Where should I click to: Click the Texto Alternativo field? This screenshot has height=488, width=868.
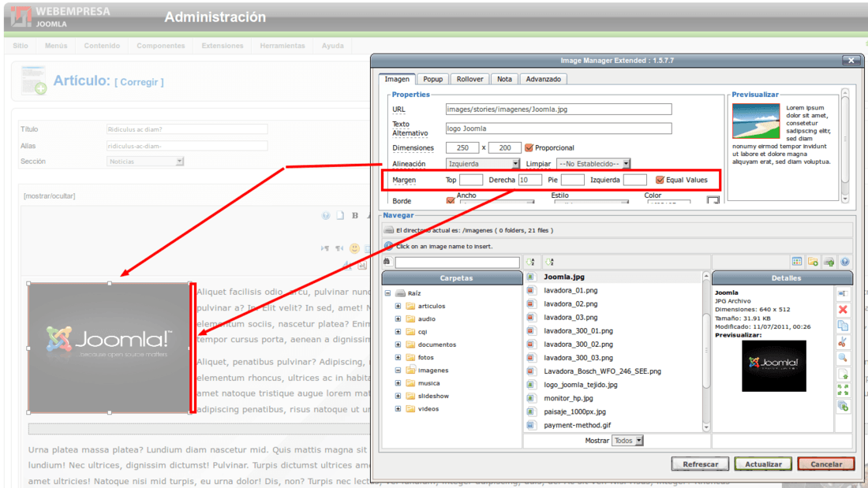pos(559,129)
